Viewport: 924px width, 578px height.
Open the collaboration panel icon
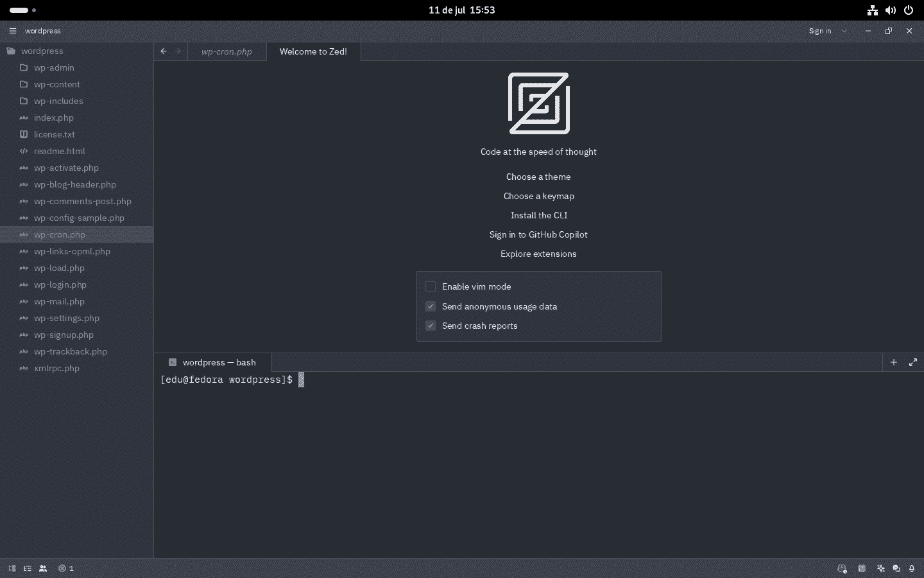click(43, 568)
